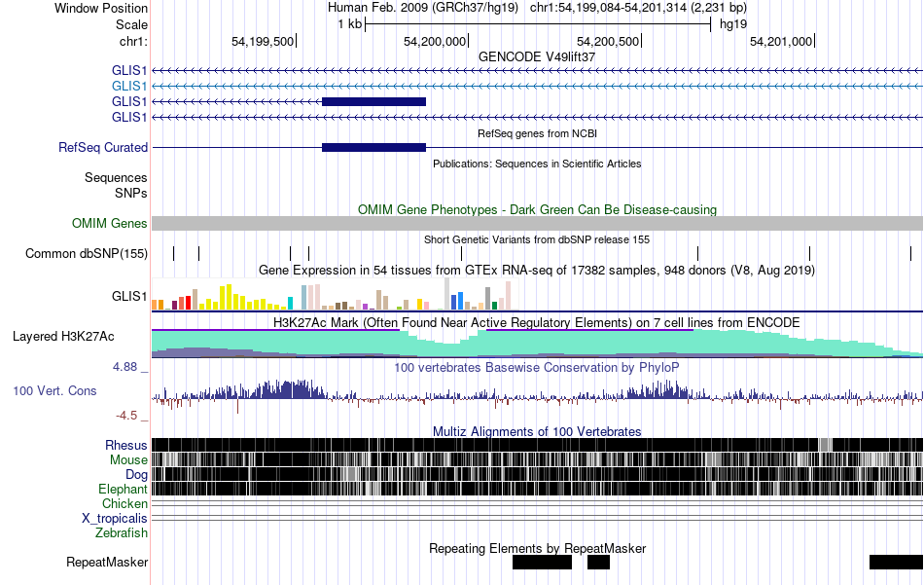This screenshot has height=585, width=924.
Task: Click the chr1: base position label
Action: (133, 41)
